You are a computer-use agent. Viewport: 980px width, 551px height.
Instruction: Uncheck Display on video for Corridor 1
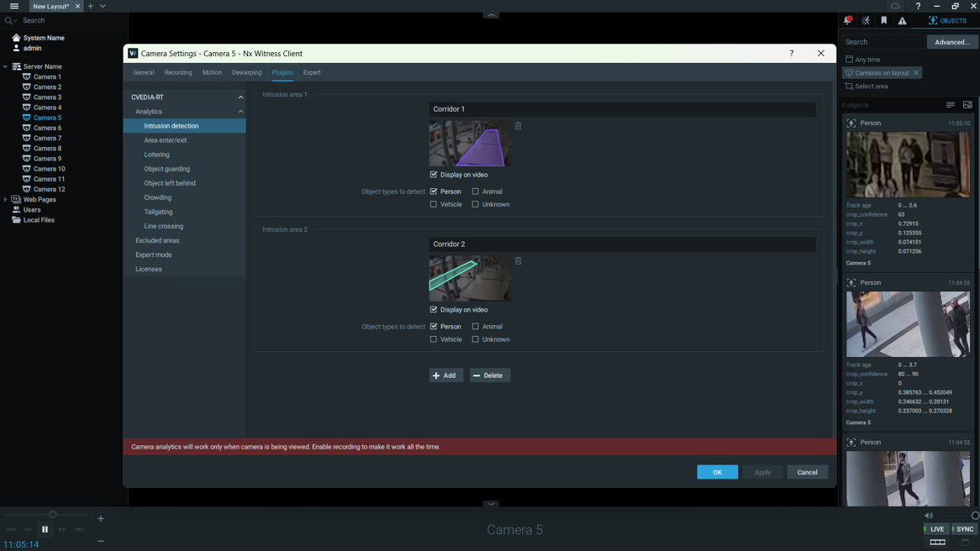tap(434, 175)
